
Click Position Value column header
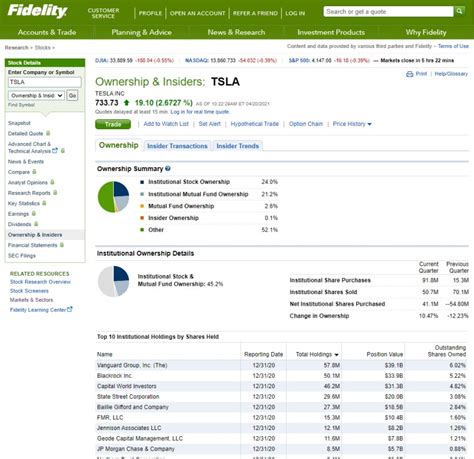point(385,354)
